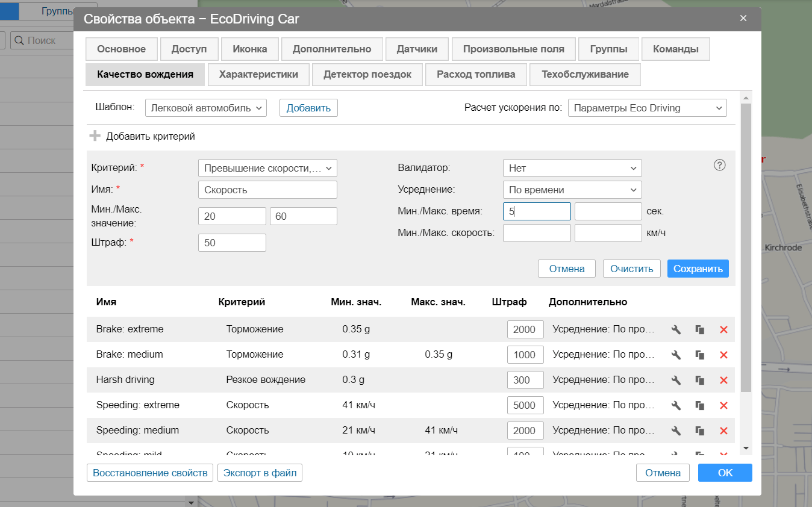Open the Расчет ускорения по dropdown
This screenshot has width=812, height=507.
pos(648,108)
